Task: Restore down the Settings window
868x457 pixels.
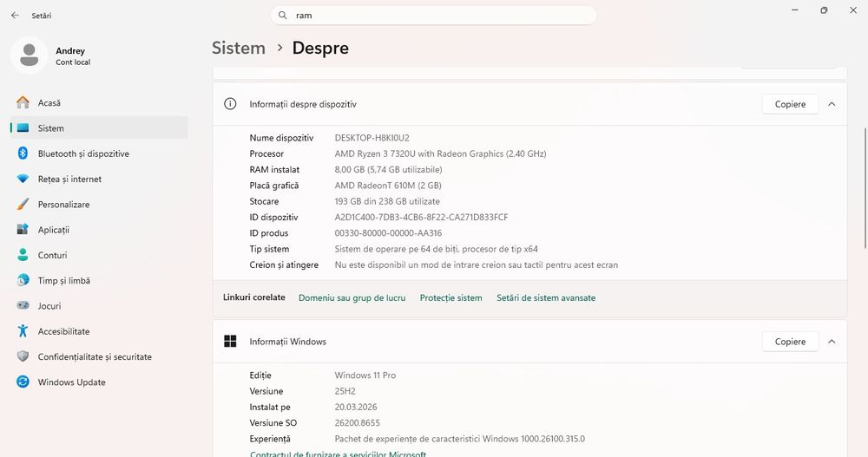Action: [x=824, y=10]
